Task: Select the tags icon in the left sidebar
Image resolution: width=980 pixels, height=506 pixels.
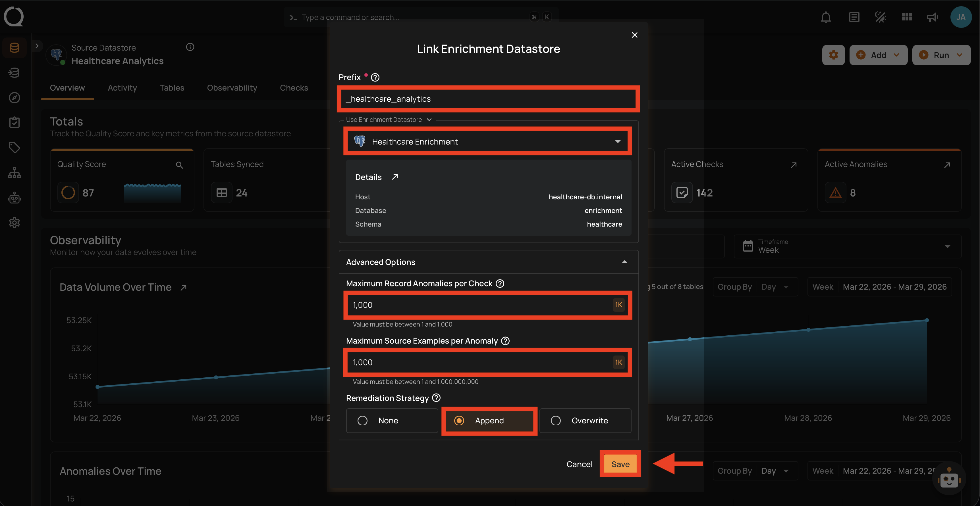Action: click(x=14, y=147)
